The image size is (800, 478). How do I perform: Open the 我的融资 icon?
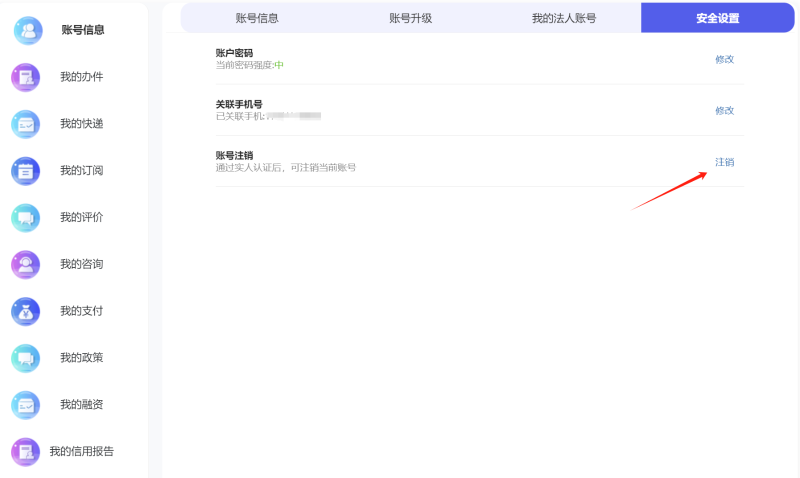coord(26,405)
